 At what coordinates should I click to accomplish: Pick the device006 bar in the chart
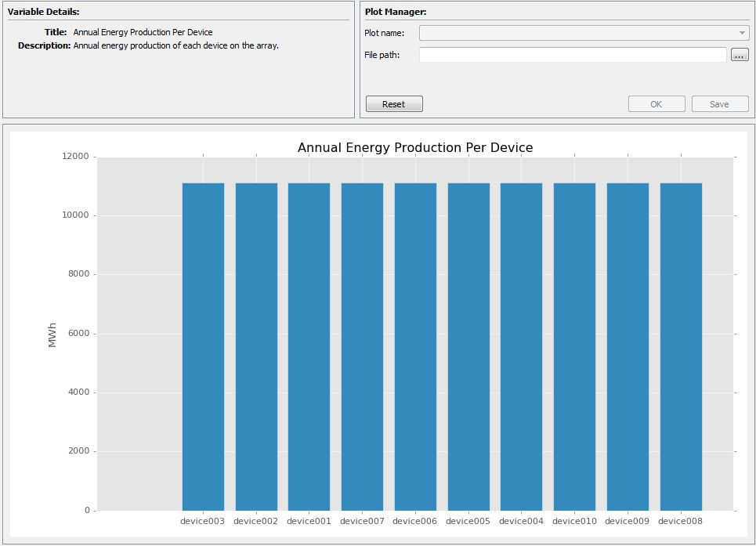(415, 346)
